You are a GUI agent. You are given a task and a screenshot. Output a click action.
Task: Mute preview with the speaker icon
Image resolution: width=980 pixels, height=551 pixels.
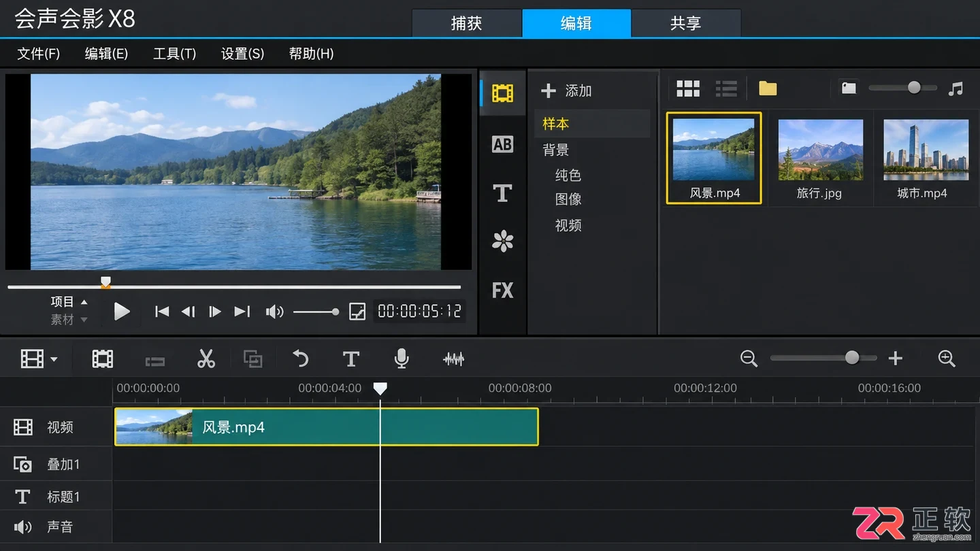pos(274,312)
